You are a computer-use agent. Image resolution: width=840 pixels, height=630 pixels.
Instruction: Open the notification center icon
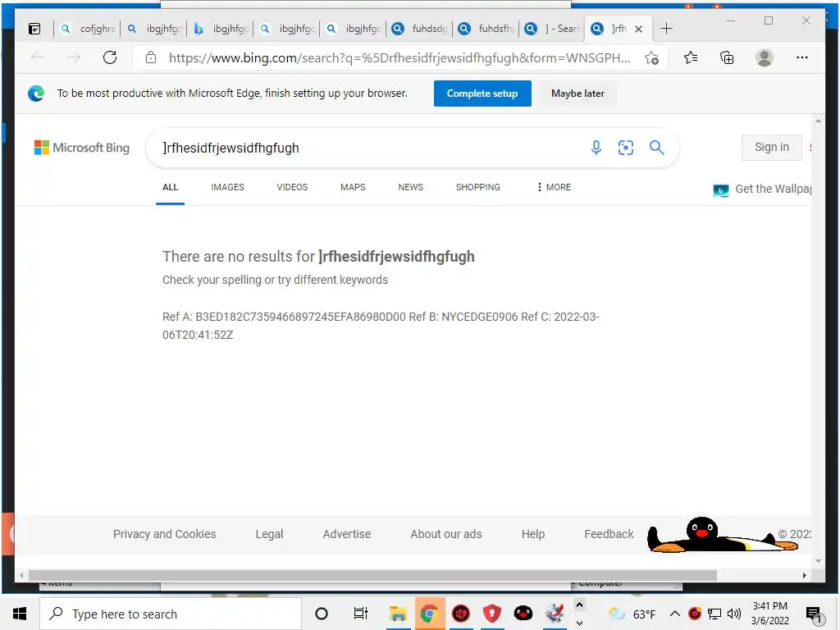(814, 614)
